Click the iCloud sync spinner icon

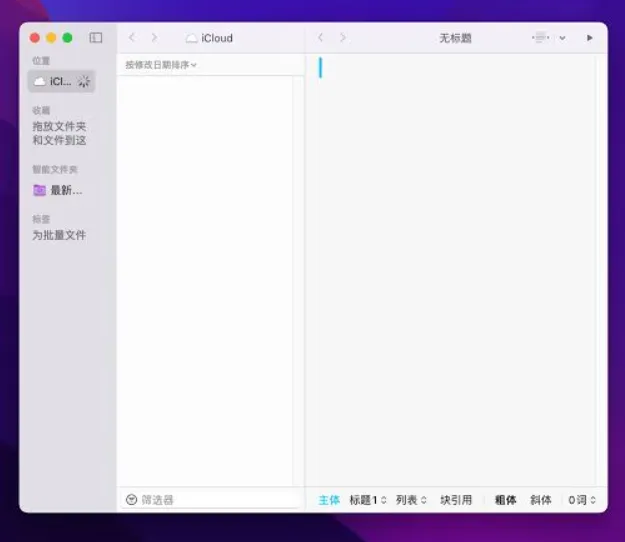click(84, 81)
